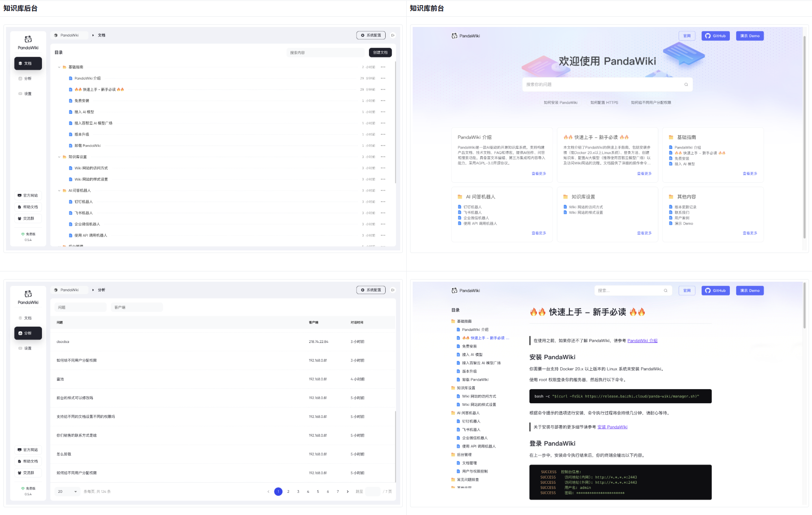Open the 20 per-page dropdown in analytics table
Screen dimensions: 812x515
click(67, 491)
